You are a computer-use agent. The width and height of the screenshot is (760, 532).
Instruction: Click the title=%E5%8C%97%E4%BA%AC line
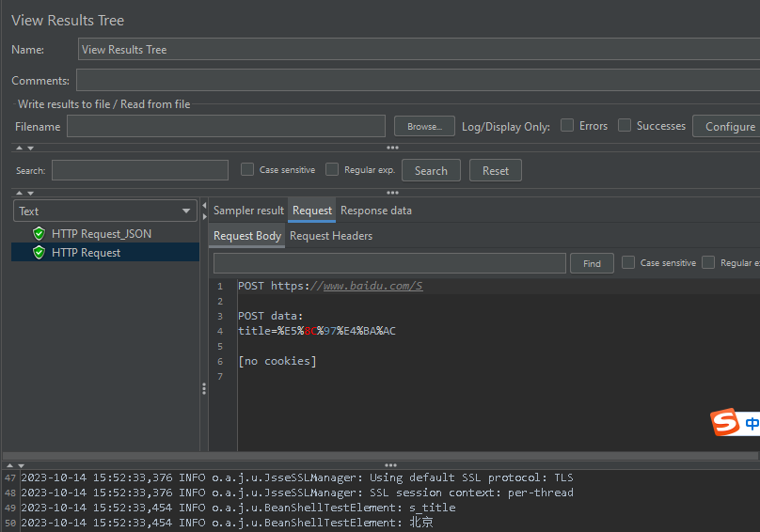(317, 332)
